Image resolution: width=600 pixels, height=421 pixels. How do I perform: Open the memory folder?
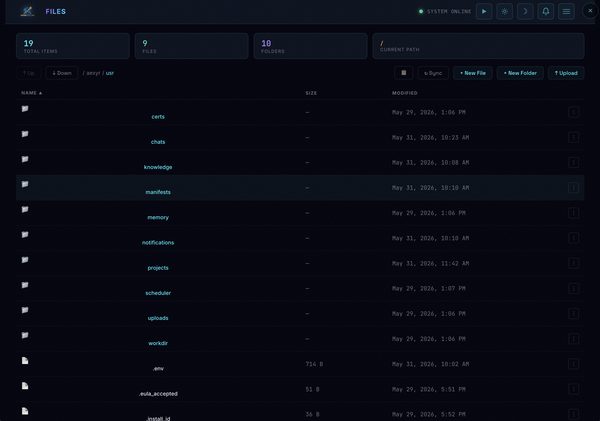point(158,217)
